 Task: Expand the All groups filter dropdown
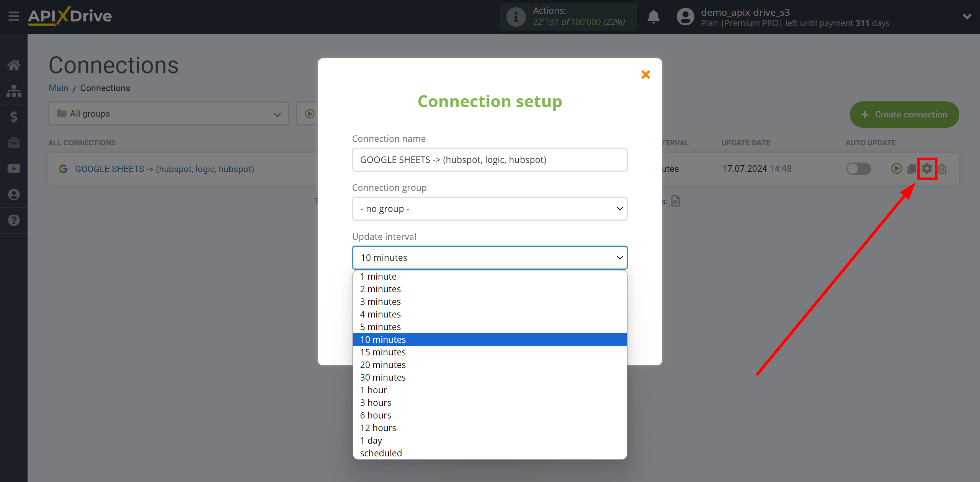166,114
